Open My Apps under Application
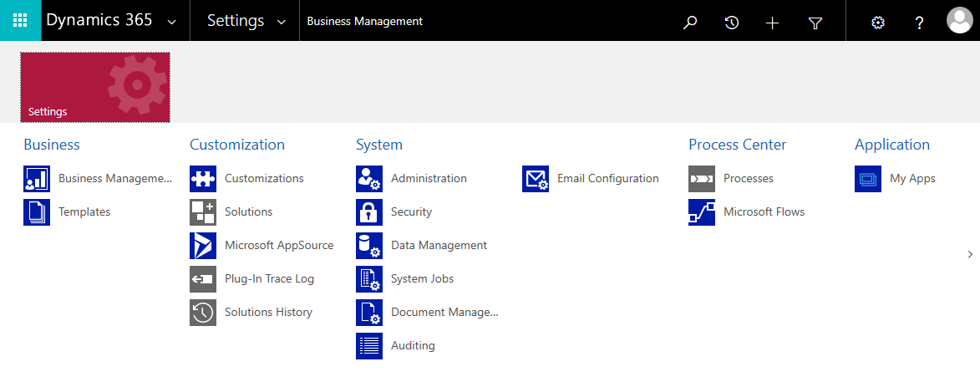 tap(911, 179)
